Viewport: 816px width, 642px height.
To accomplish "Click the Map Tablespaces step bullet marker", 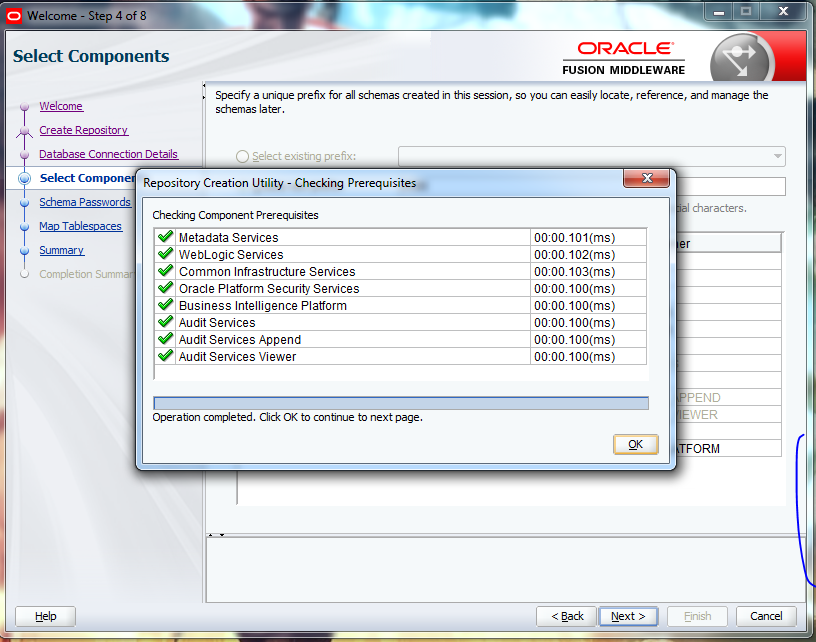I will [24, 227].
